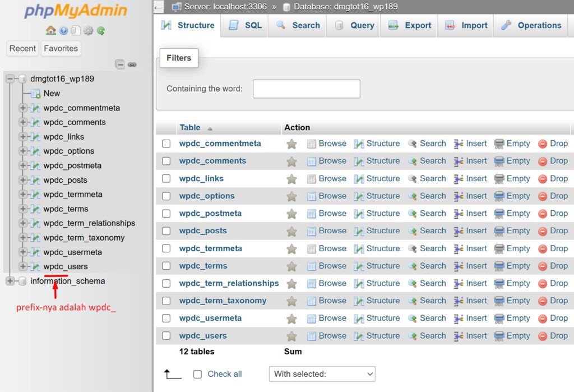Enable the Check all checkbox
Viewport: 574px width, 392px height.
click(198, 375)
